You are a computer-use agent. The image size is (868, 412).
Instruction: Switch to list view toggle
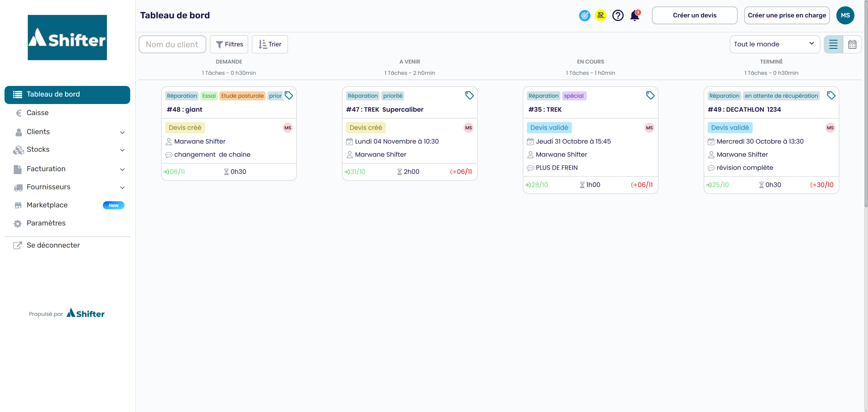point(833,44)
